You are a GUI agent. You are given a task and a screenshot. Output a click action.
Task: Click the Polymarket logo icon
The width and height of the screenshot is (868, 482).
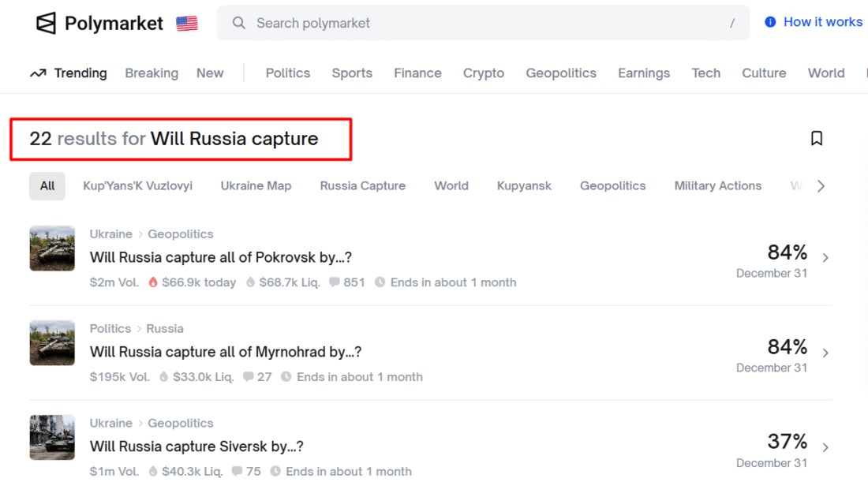pos(47,24)
